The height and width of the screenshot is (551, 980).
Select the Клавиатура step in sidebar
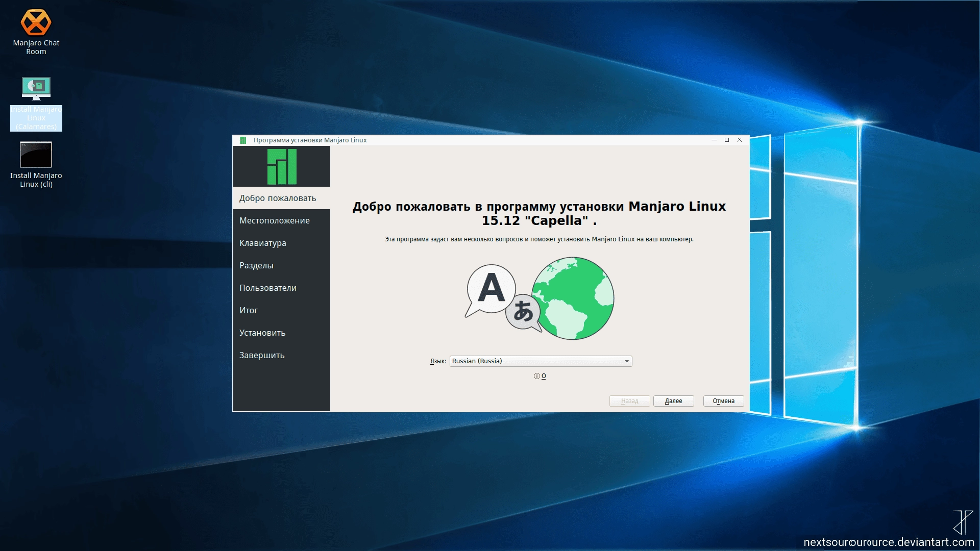click(x=282, y=243)
